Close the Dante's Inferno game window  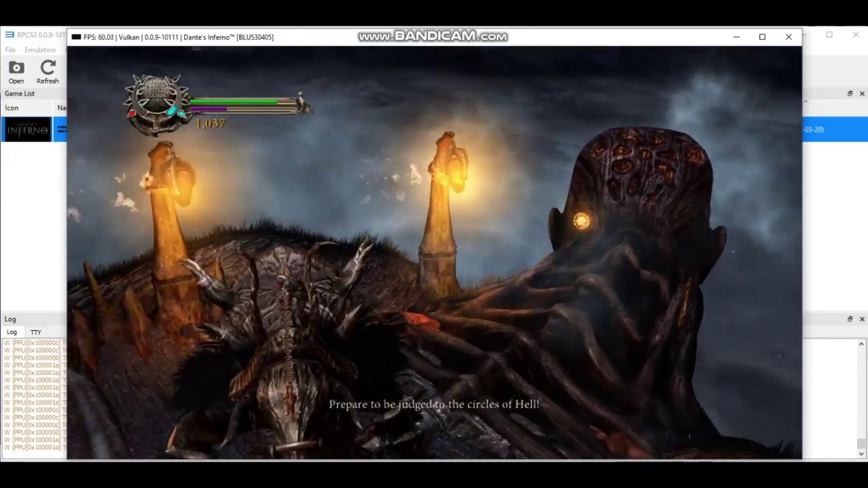coord(789,37)
